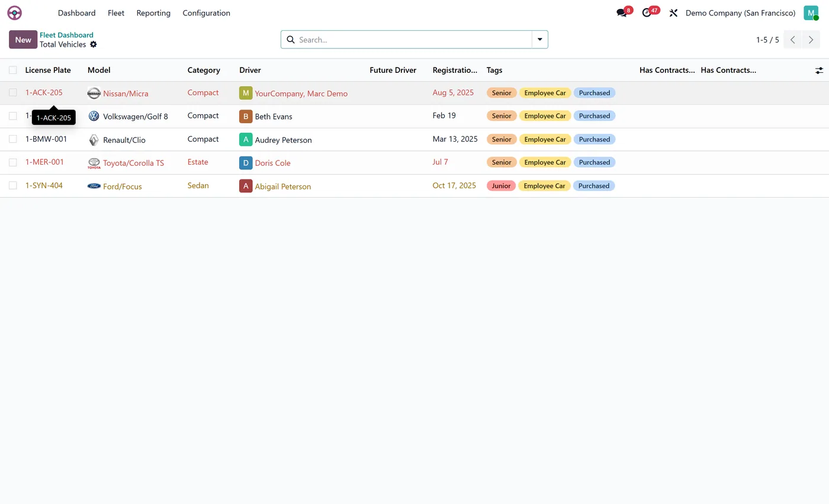Open the Fleet app home icon
Screen dimensions: 829x504
(14, 13)
